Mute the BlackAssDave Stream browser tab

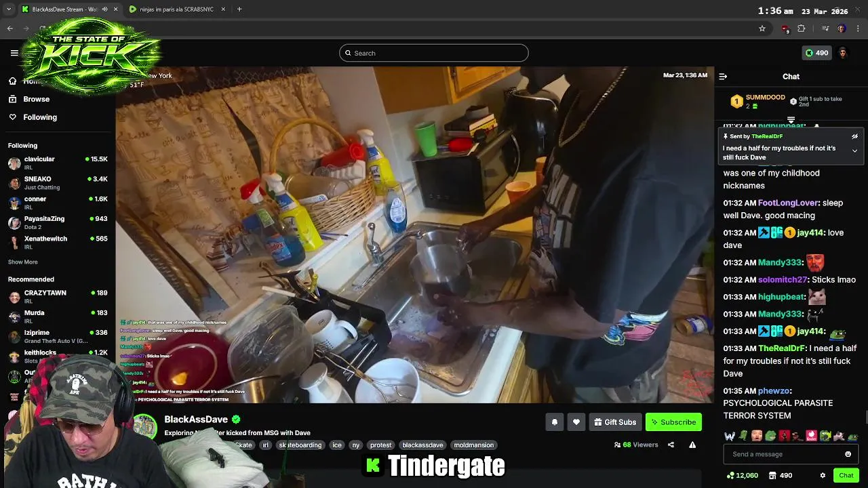pos(104,9)
